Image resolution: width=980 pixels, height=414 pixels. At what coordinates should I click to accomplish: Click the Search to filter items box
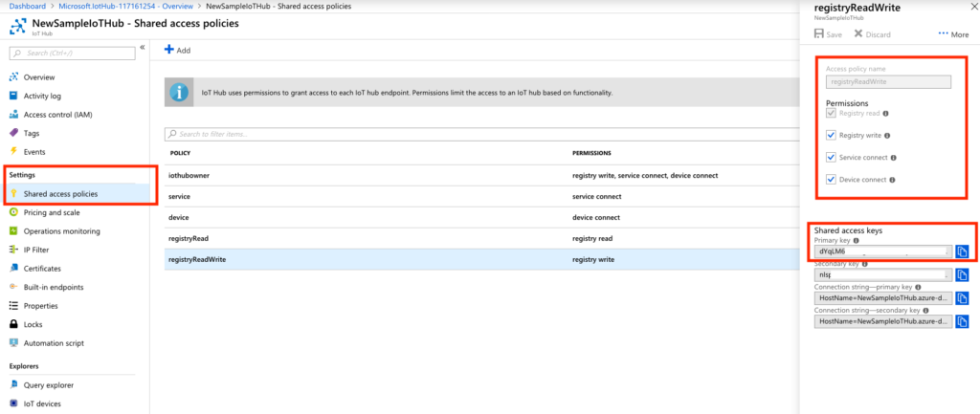[x=481, y=134]
